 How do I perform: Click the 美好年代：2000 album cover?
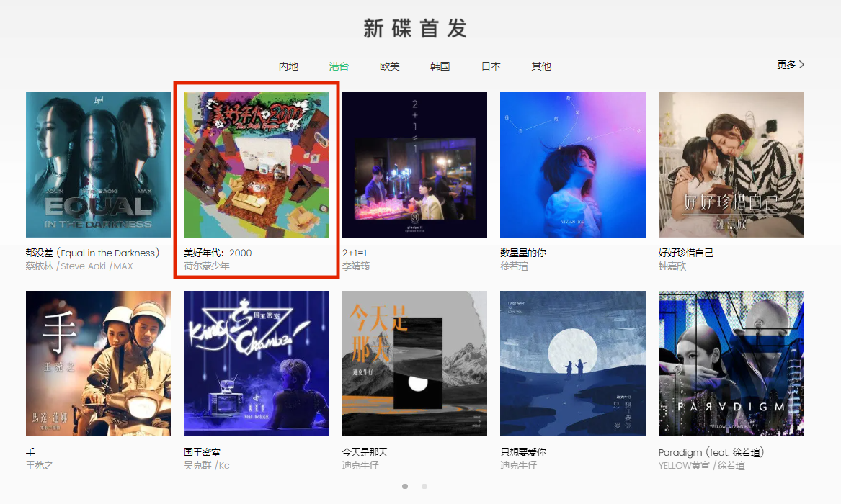(257, 164)
